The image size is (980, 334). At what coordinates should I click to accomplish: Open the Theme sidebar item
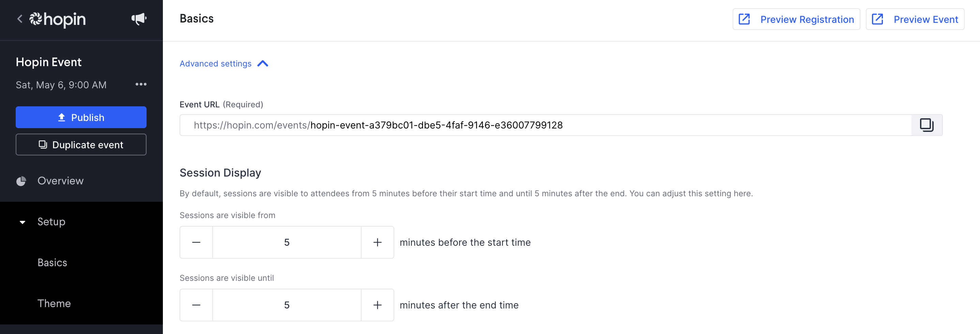pos(54,303)
